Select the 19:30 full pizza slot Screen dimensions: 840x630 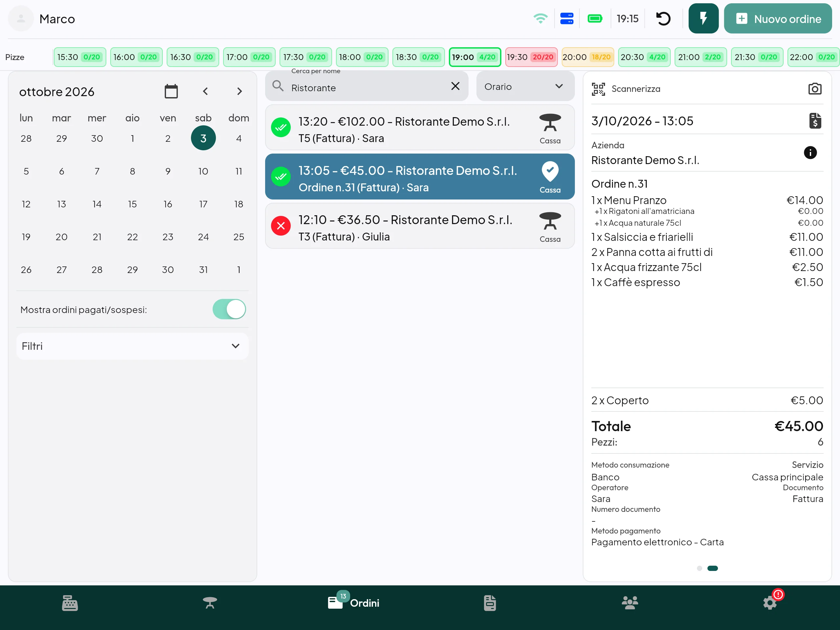click(531, 57)
